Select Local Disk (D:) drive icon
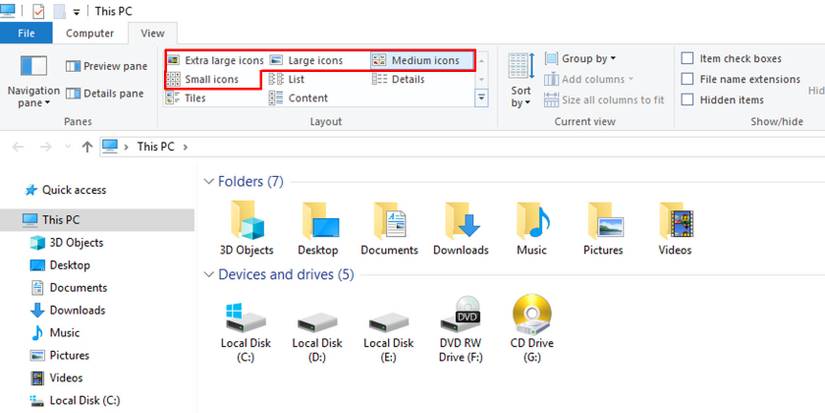 point(317,321)
